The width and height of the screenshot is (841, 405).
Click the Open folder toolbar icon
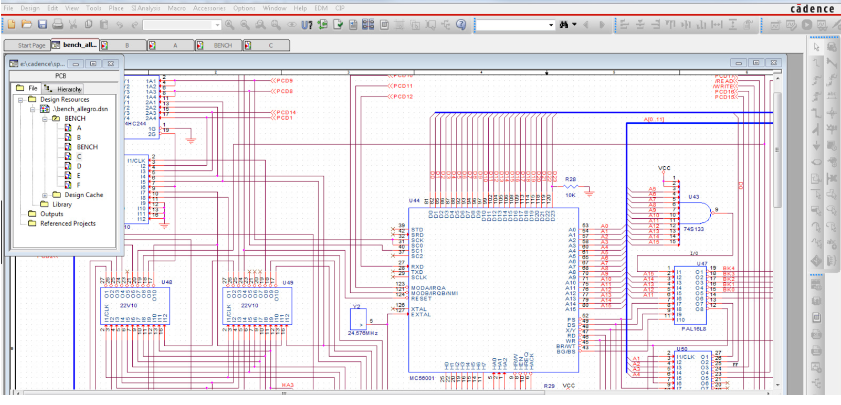pyautogui.click(x=27, y=25)
